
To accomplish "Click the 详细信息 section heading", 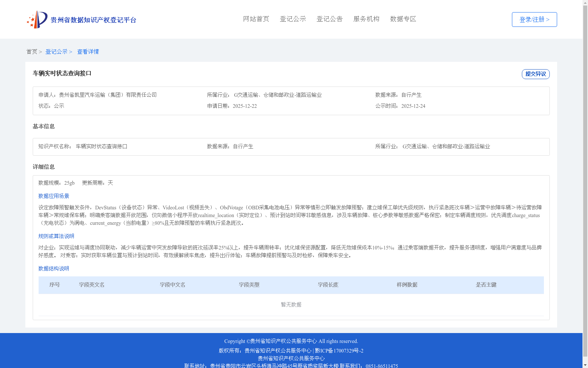I will (44, 167).
